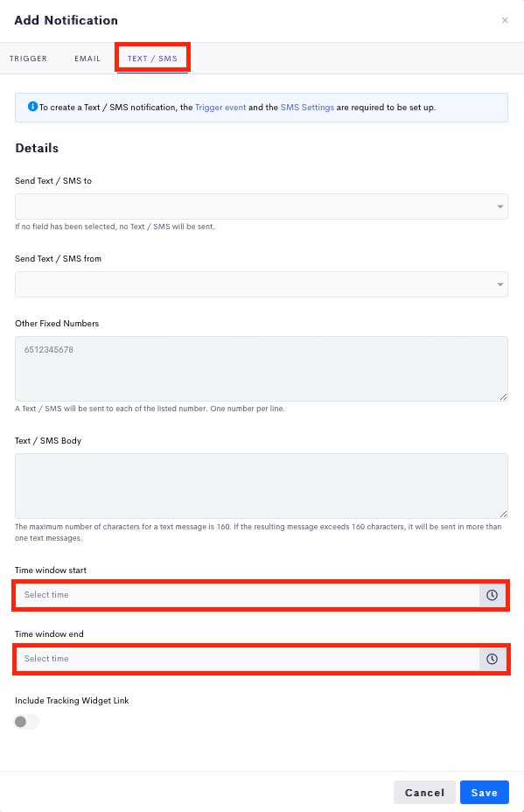Open the Send Text / SMS to dropdown
524x812 pixels.
tap(262, 206)
